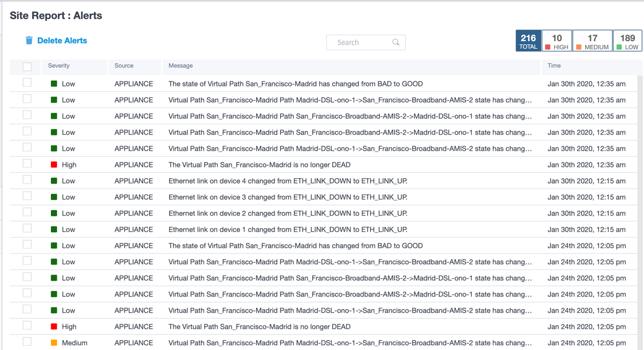
Task: Click the Message column header
Action: click(180, 66)
